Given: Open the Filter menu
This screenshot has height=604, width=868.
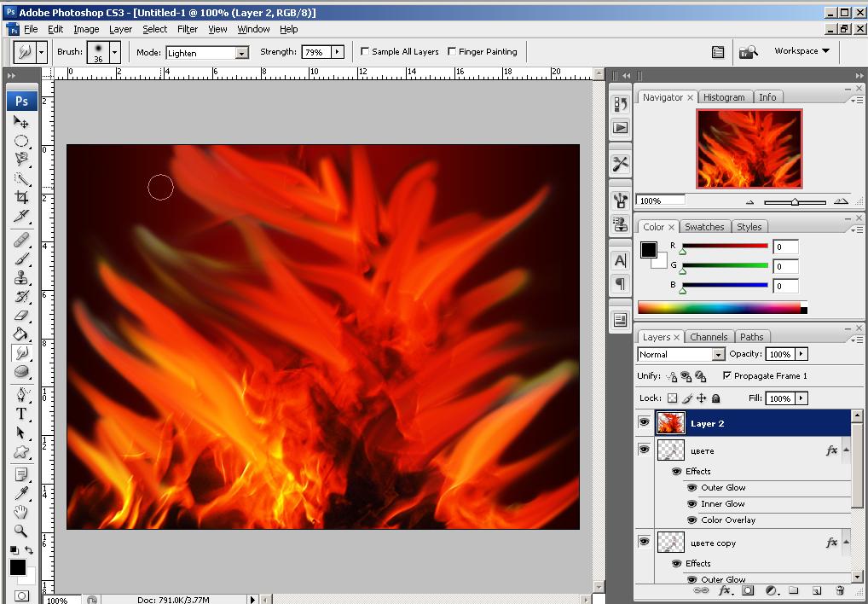Looking at the screenshot, I should coord(188,28).
